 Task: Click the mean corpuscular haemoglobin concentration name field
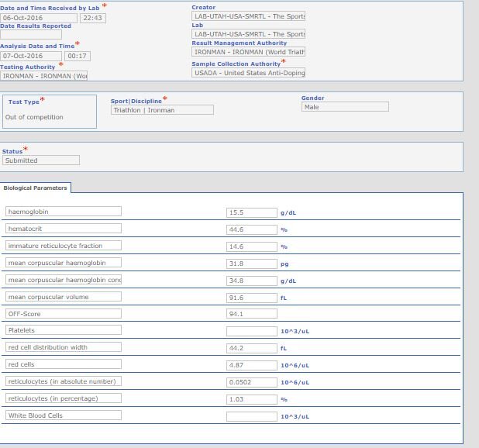tap(64, 280)
